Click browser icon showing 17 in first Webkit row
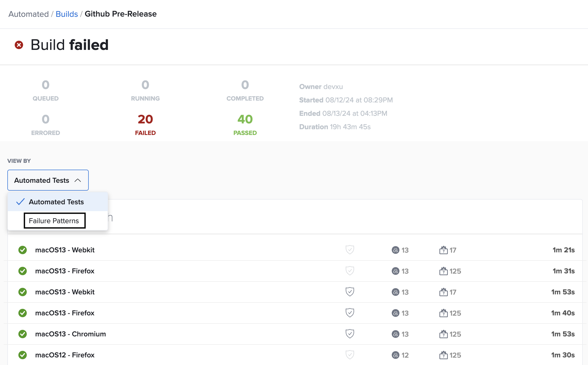This screenshot has width=588, height=365. [x=443, y=250]
